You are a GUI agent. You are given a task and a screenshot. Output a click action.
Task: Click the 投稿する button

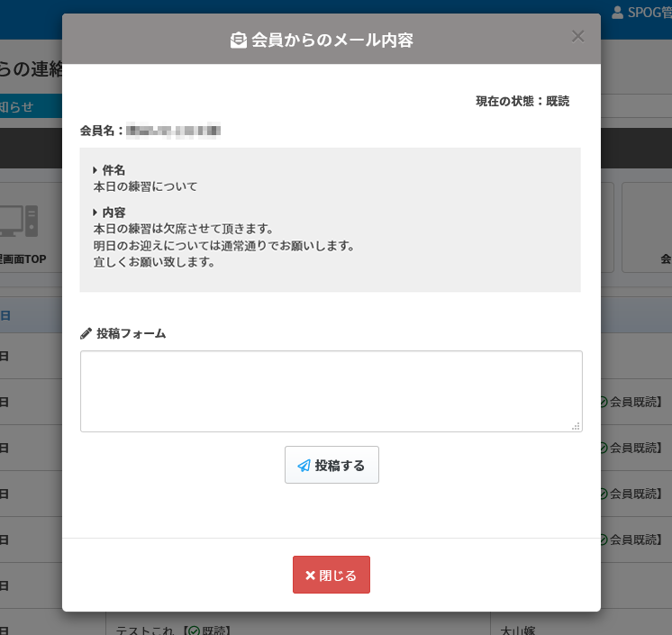pyautogui.click(x=331, y=465)
